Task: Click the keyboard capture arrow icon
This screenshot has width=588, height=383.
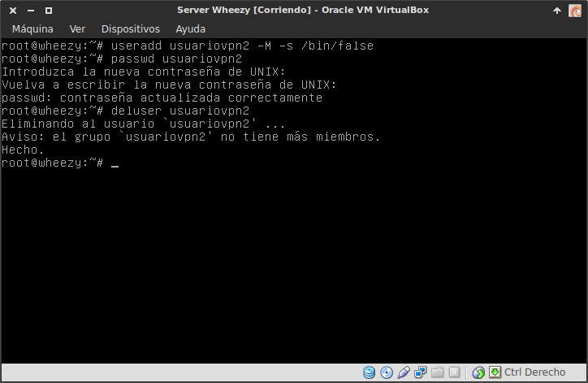Action: pyautogui.click(x=494, y=373)
